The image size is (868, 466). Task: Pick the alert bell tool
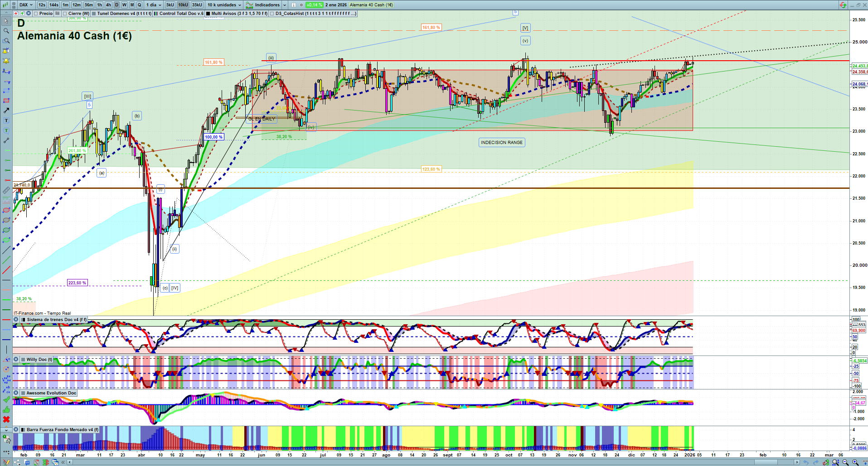6,61
